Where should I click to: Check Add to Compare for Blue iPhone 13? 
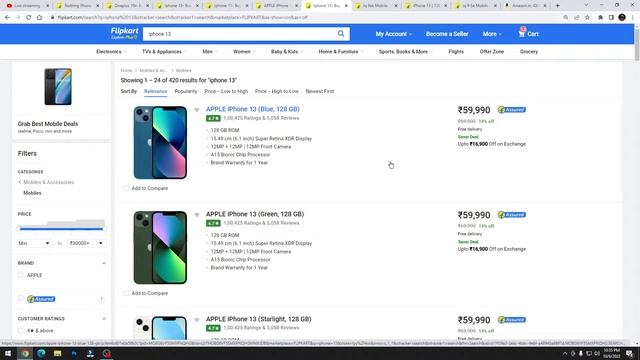(x=126, y=188)
